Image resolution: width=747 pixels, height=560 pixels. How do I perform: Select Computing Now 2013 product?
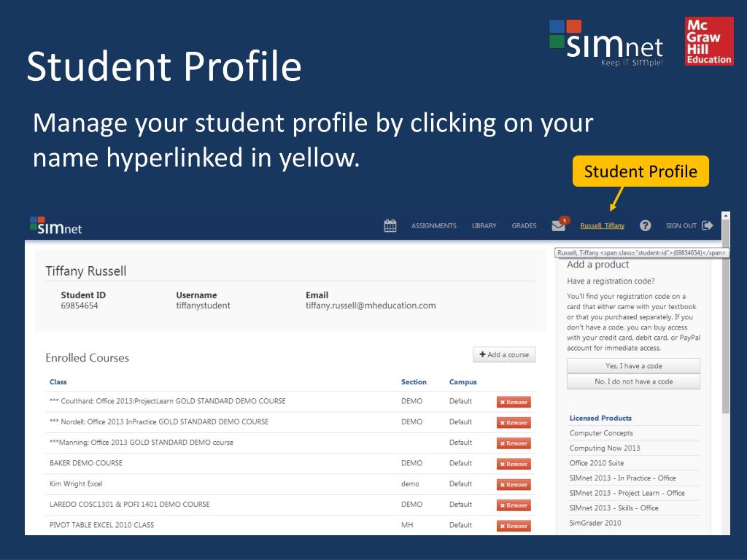pyautogui.click(x=605, y=448)
